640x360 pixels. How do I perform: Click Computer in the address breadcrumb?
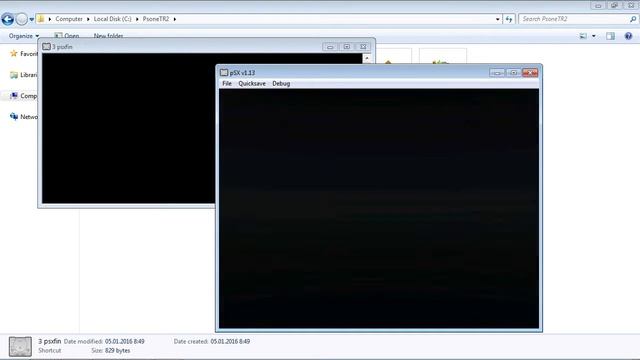point(69,19)
